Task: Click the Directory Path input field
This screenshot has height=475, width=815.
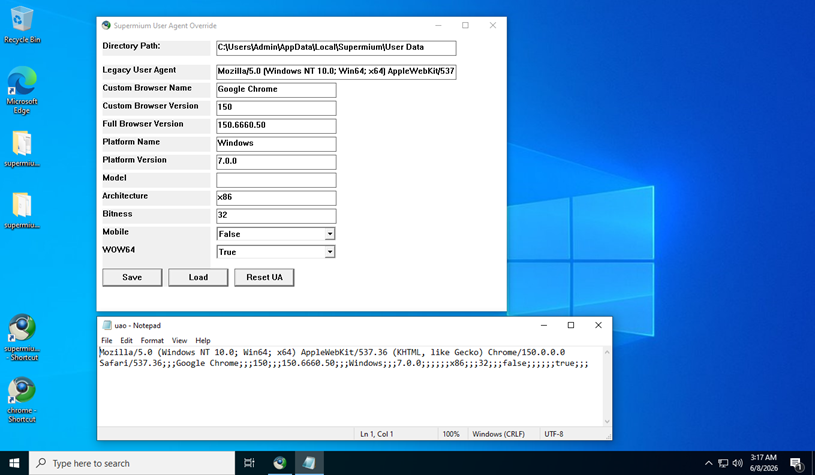Action: pos(336,48)
